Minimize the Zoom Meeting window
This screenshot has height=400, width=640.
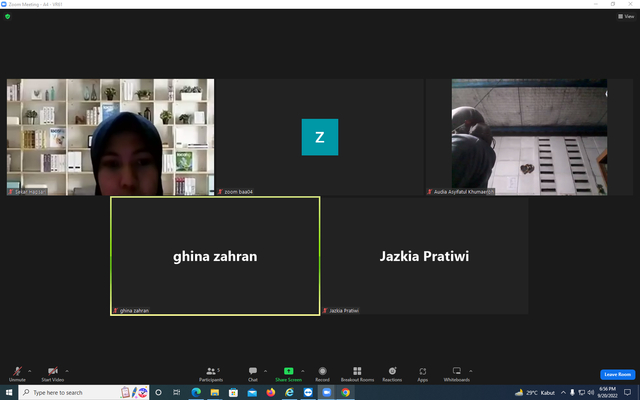point(596,4)
